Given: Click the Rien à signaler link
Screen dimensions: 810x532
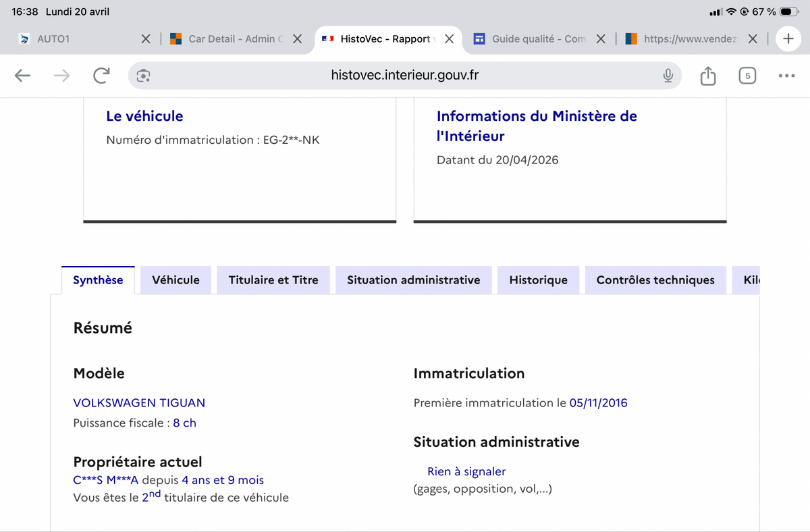Looking at the screenshot, I should (466, 471).
